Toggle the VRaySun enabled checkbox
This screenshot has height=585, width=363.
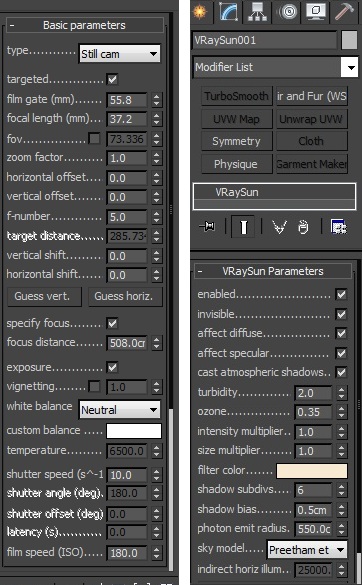341,294
